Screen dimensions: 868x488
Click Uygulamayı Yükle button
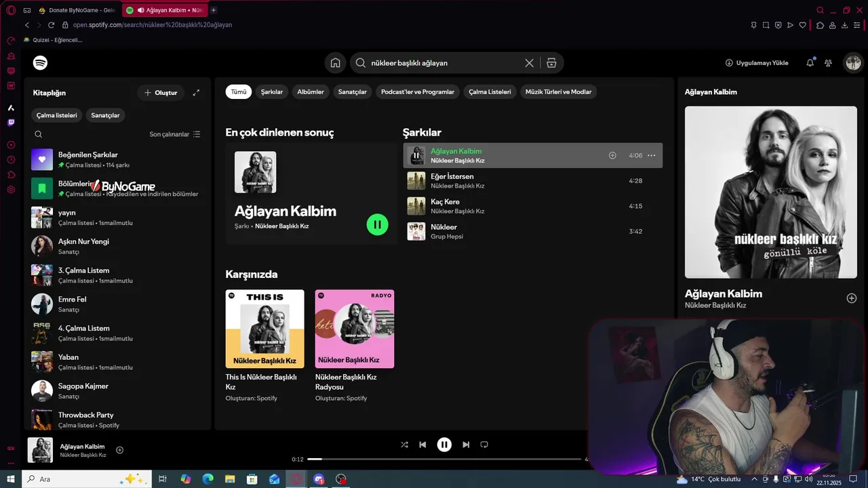[x=757, y=63]
